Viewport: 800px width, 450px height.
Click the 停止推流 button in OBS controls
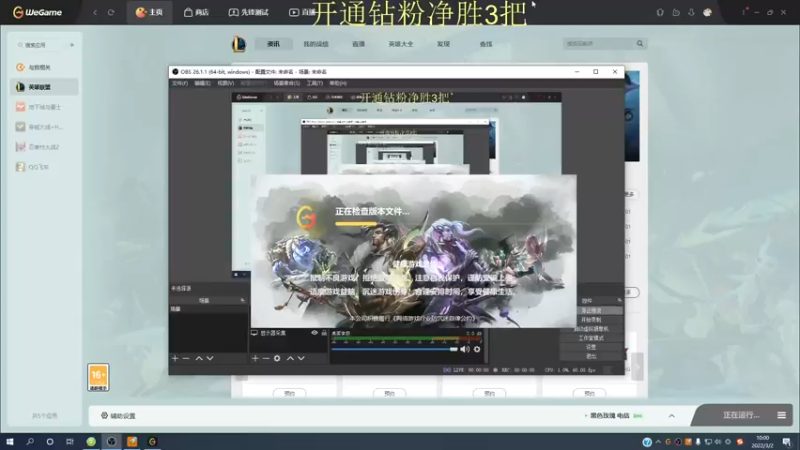point(592,310)
